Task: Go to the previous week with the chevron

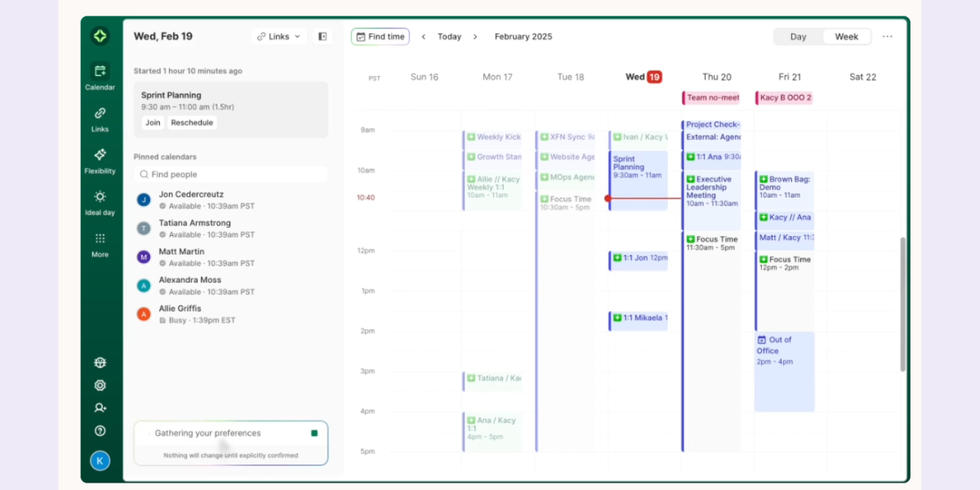Action: [424, 36]
